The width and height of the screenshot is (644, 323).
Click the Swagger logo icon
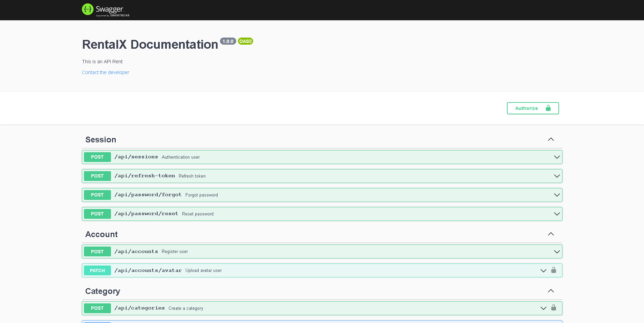pos(88,9)
